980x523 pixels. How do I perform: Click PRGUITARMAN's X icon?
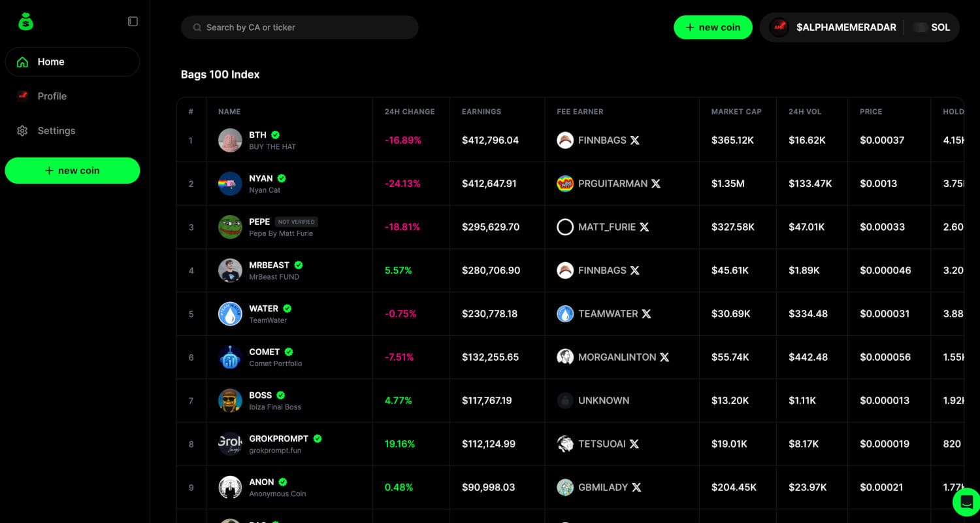point(655,184)
